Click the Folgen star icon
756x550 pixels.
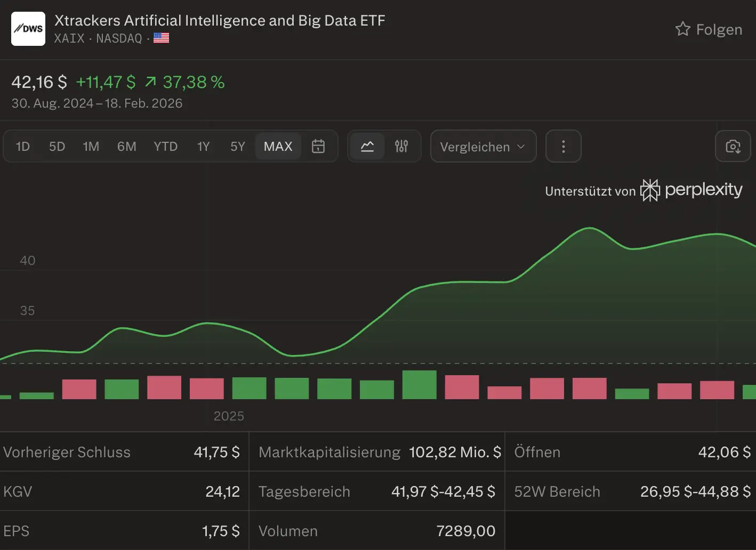682,29
